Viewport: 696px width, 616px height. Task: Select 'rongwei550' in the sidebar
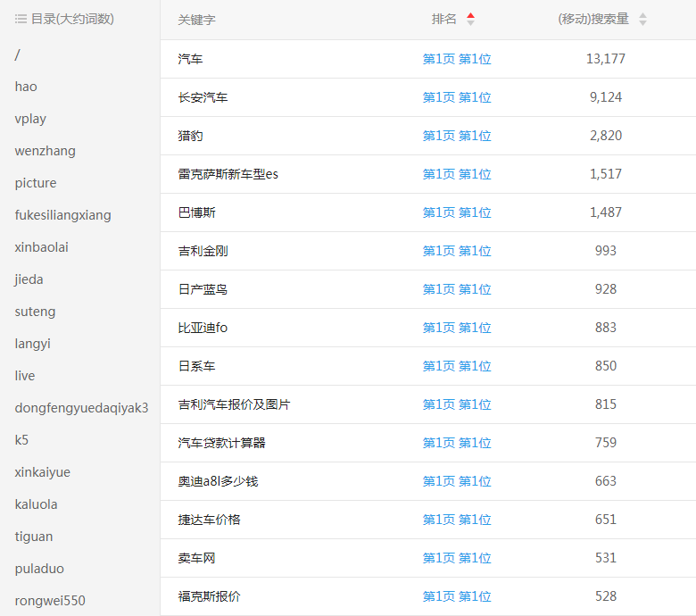click(x=50, y=601)
